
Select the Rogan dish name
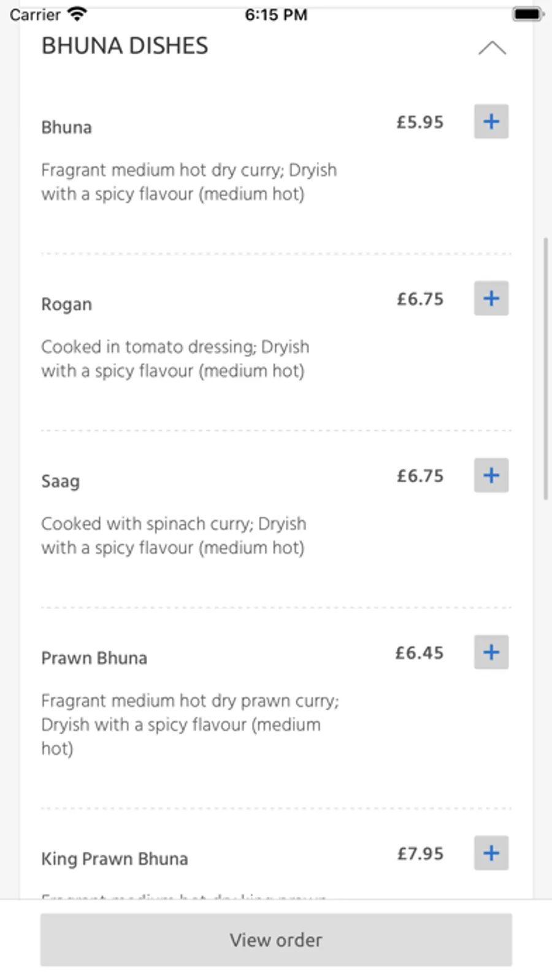(66, 305)
